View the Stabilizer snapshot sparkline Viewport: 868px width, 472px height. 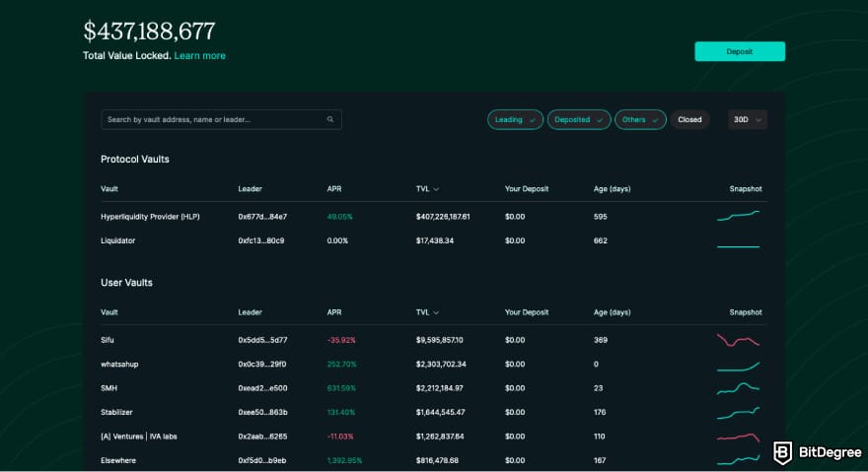click(x=739, y=413)
